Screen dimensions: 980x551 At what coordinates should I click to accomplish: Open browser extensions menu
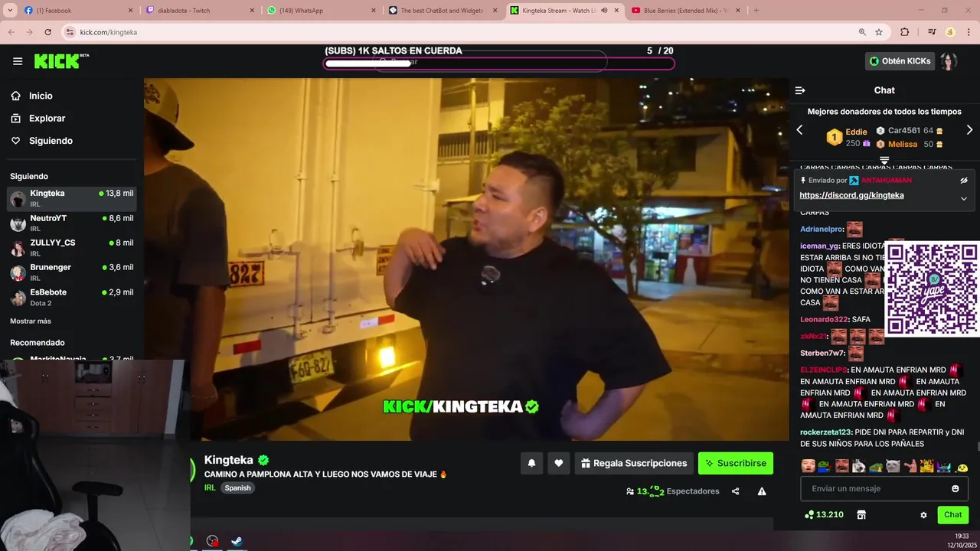(x=905, y=32)
